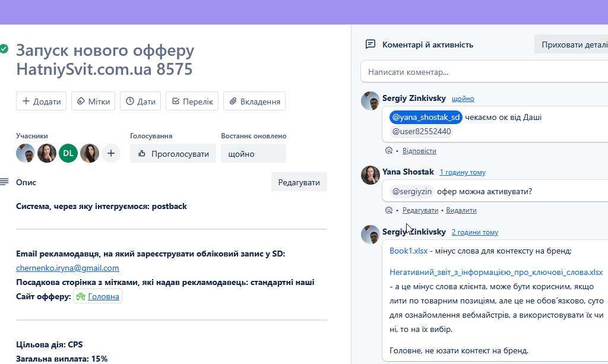Screen dimensions: 608x364
Task: Click the @user82552440 mention
Action: coord(422,131)
